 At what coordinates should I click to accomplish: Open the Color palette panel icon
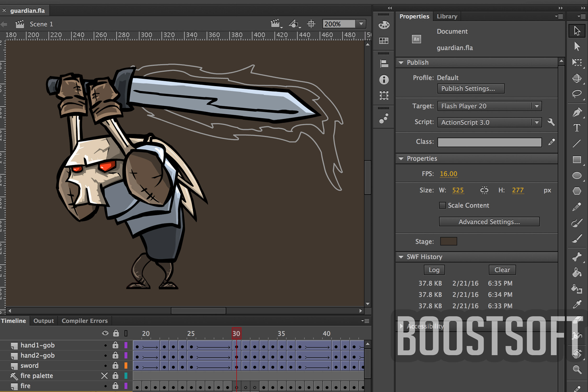[x=384, y=25]
